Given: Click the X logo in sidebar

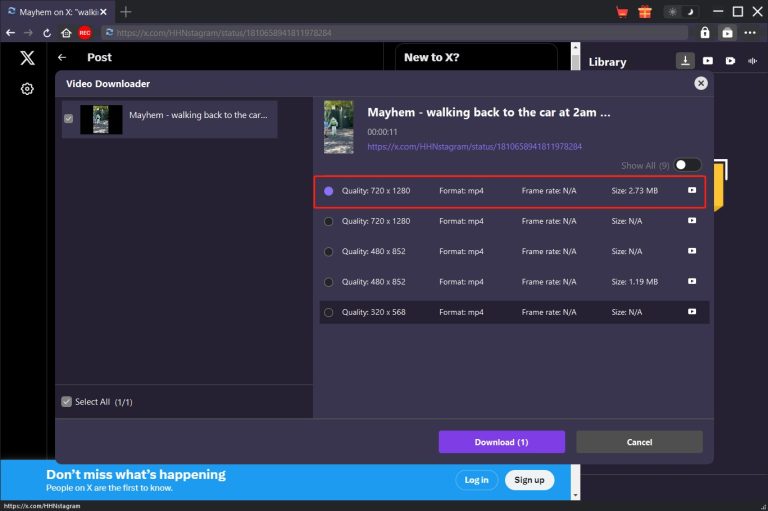Looking at the screenshot, I should (27, 58).
